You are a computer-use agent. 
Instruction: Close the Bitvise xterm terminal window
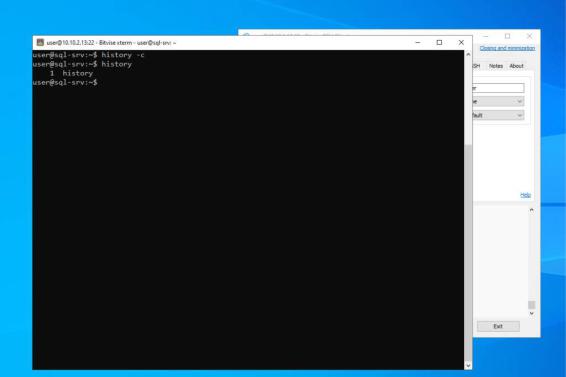tap(461, 43)
